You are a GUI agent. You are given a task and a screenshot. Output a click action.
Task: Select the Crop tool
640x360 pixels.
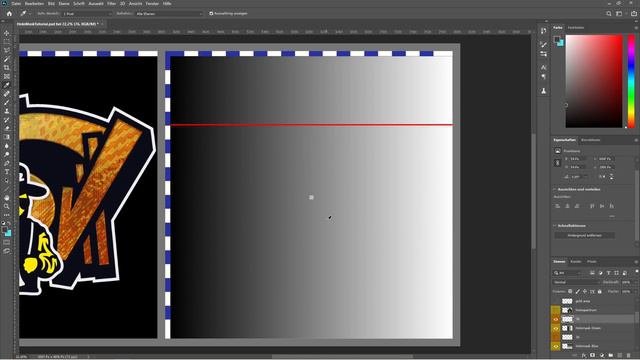tap(7, 68)
